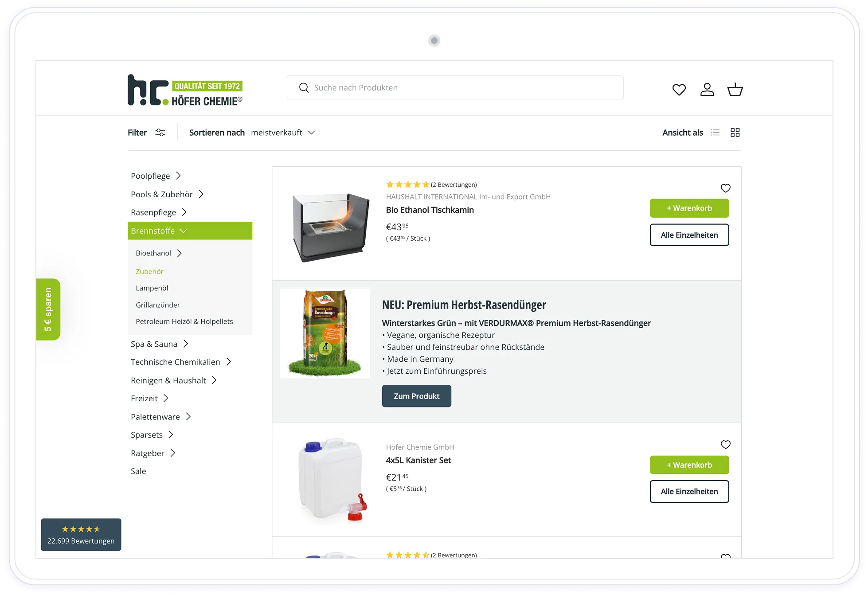Add Bio Ethanol Tischkamin to Warenkorb
This screenshot has height=595, width=868.
(x=689, y=208)
